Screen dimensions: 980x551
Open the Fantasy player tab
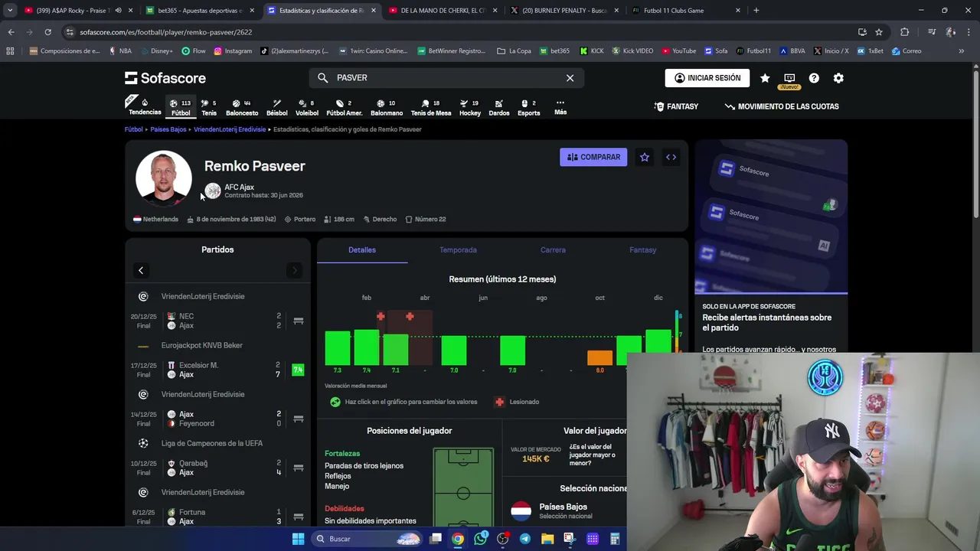click(x=642, y=250)
